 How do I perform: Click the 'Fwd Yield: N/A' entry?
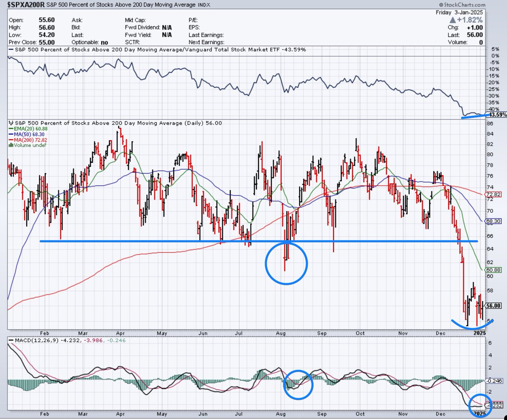coord(148,35)
